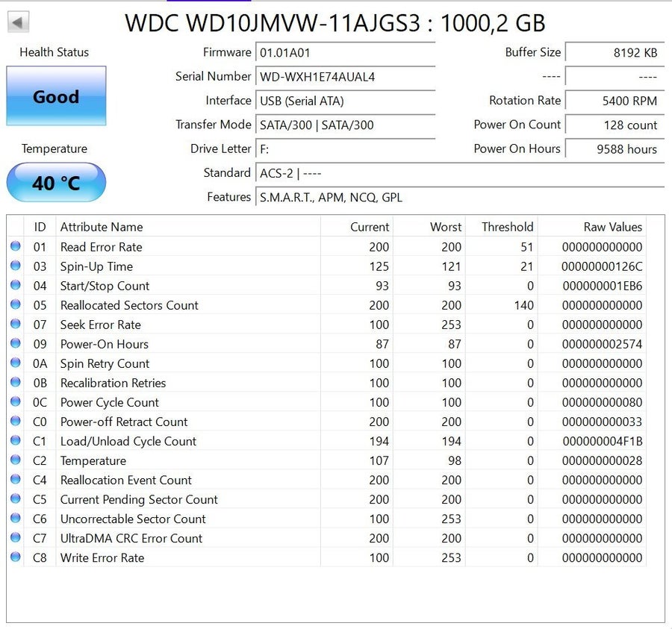The width and height of the screenshot is (672, 629).
Task: Click the 40 °C temperature button
Action: (56, 182)
